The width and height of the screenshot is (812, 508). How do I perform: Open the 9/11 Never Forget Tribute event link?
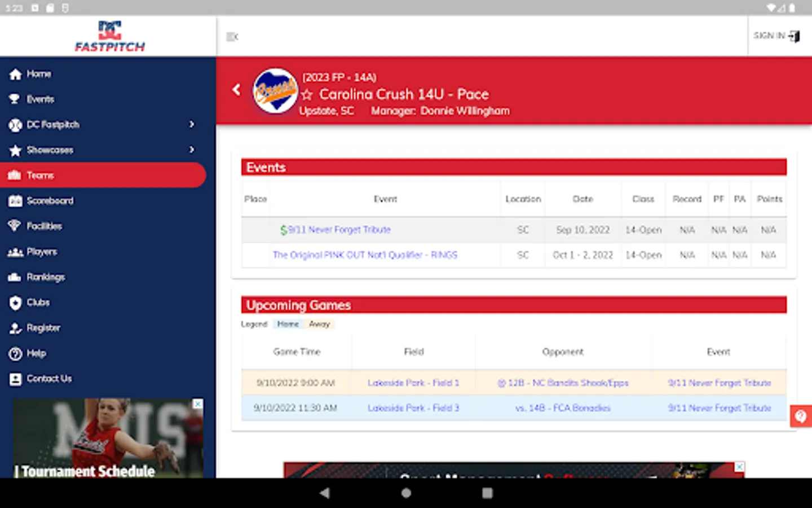point(339,230)
